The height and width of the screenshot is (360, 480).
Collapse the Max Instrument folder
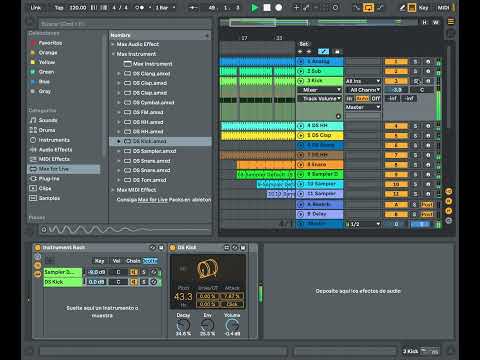[x=113, y=54]
